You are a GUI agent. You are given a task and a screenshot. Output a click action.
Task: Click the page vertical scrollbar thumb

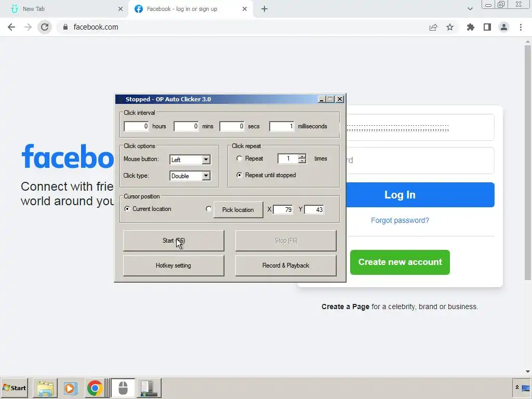[x=528, y=163]
